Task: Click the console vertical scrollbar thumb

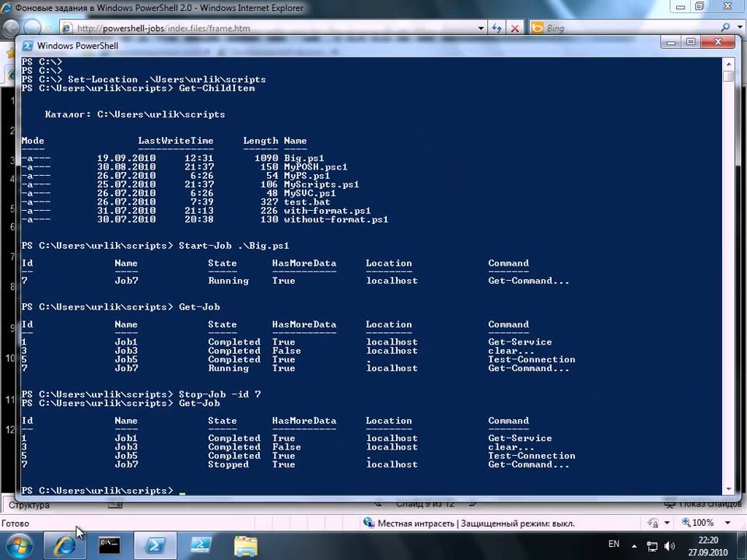Action: click(728, 76)
